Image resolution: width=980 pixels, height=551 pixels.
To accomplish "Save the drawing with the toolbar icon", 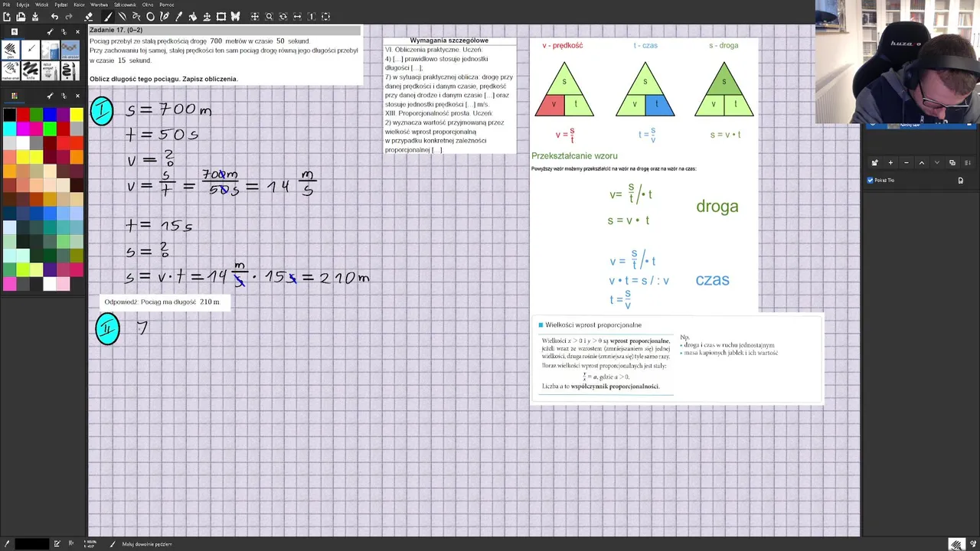I will coord(35,17).
